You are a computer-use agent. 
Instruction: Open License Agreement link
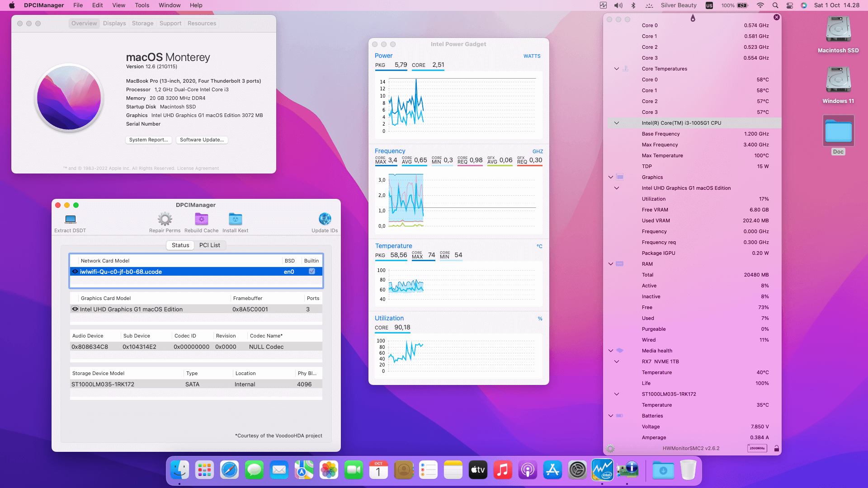198,169
